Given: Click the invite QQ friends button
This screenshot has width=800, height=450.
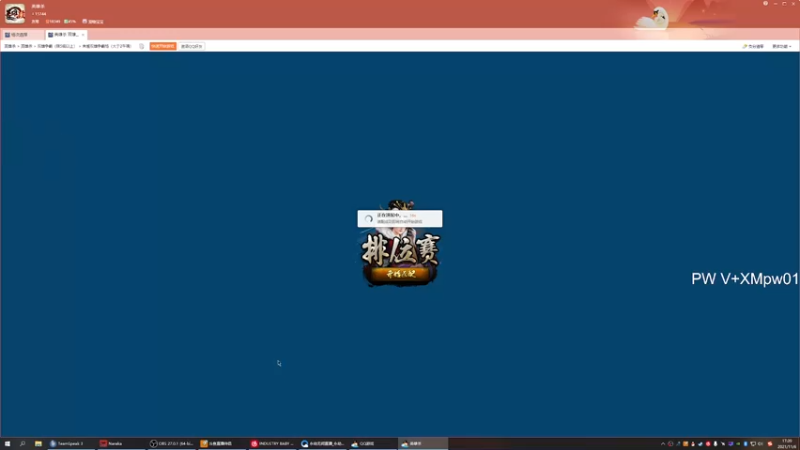Looking at the screenshot, I should coord(192,46).
